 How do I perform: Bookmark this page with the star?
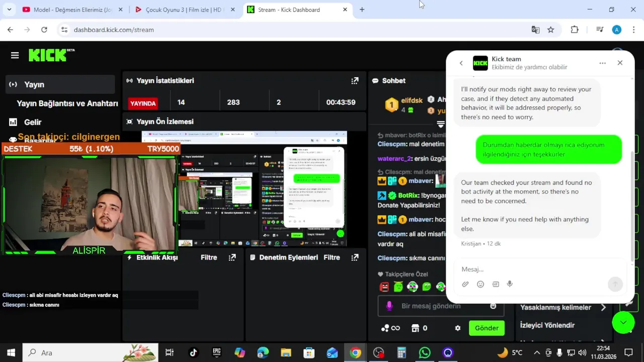[x=550, y=30]
